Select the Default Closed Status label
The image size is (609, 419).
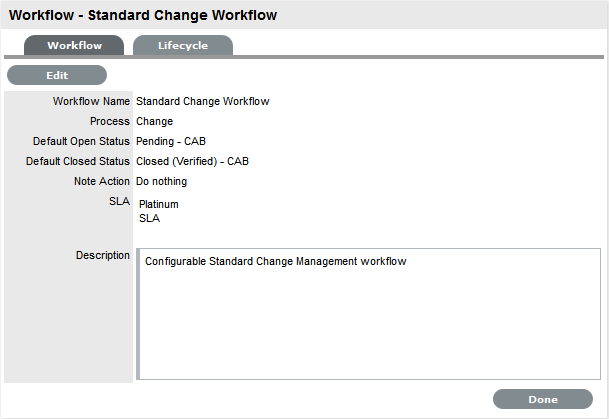[x=78, y=161]
